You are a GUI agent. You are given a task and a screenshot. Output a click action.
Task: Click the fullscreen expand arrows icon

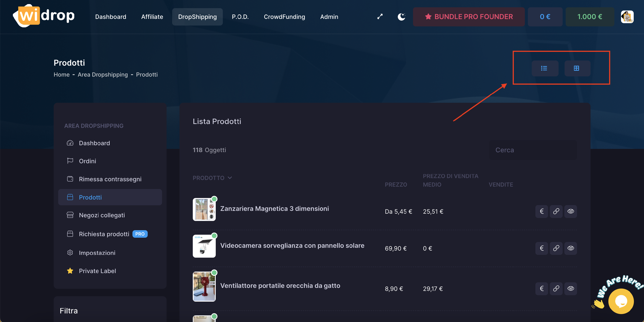[380, 17]
